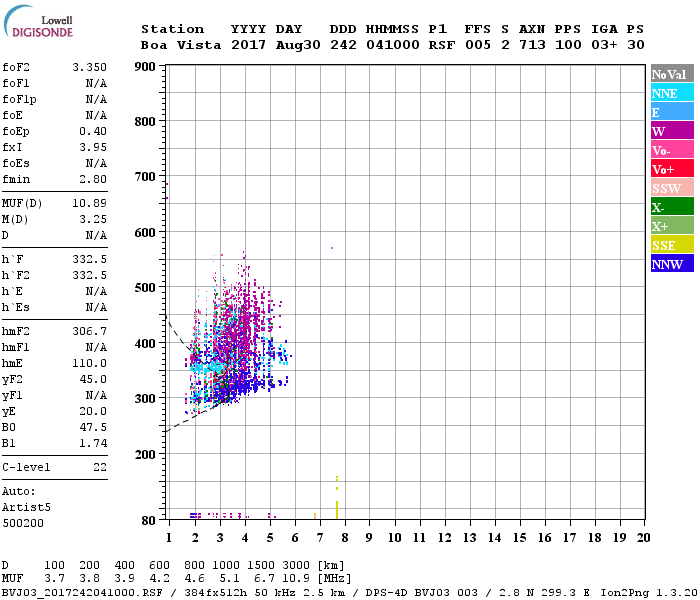This screenshot has height=600, width=700.
Task: Click the pink Vo- legend swatch
Action: click(x=671, y=150)
